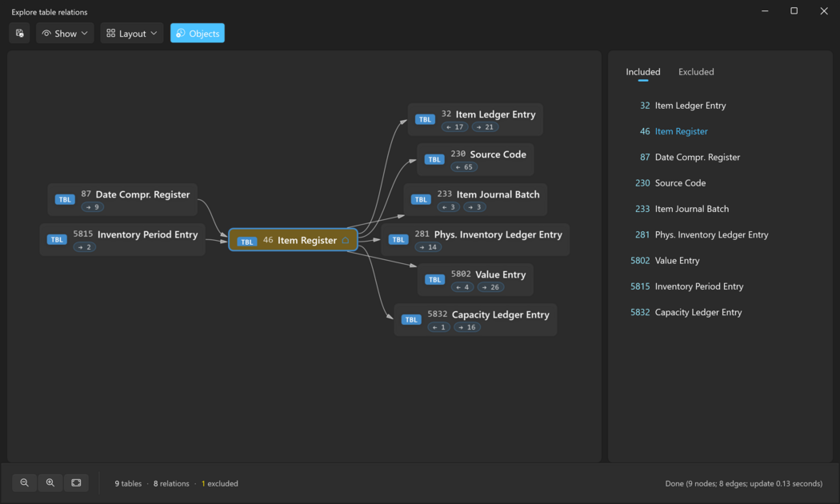Click the 21 outgoing badge on Item Ledger Entry

tap(486, 127)
